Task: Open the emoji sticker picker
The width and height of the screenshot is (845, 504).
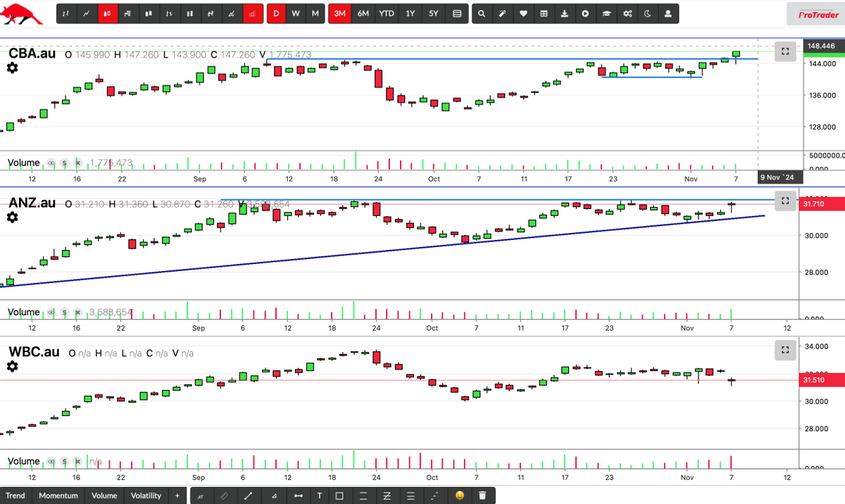Action: pos(459,496)
